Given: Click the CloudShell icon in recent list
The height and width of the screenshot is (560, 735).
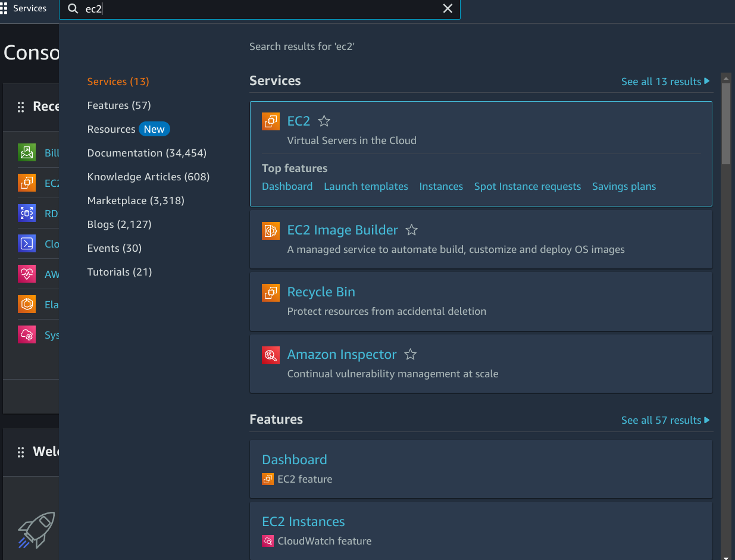Looking at the screenshot, I should click(27, 243).
